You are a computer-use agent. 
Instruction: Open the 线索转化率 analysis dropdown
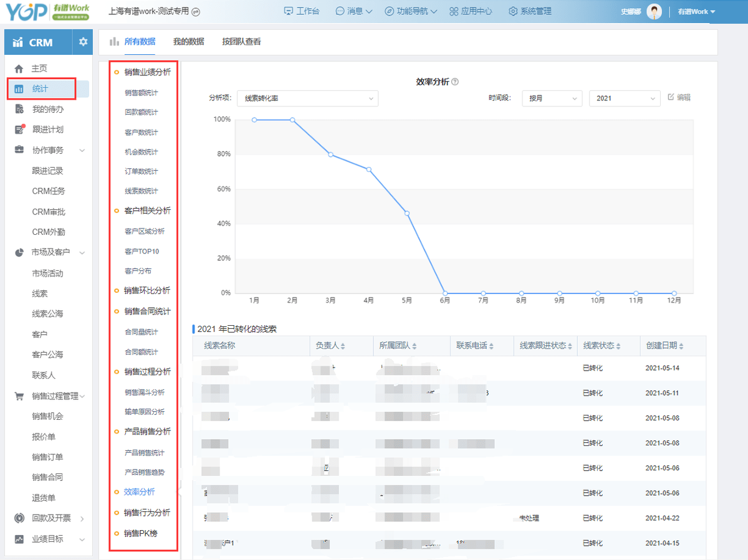point(307,98)
